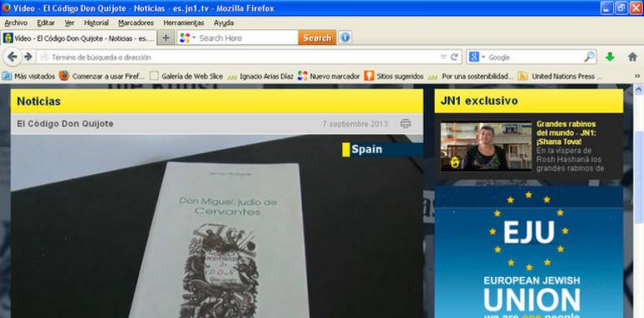Open the Herramientas menu

(x=184, y=23)
